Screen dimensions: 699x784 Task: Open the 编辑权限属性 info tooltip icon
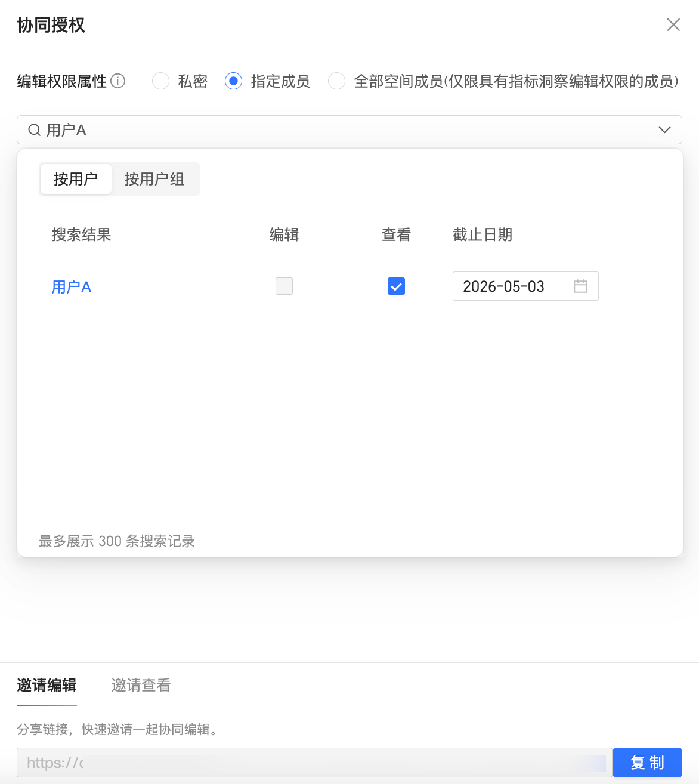tap(119, 81)
